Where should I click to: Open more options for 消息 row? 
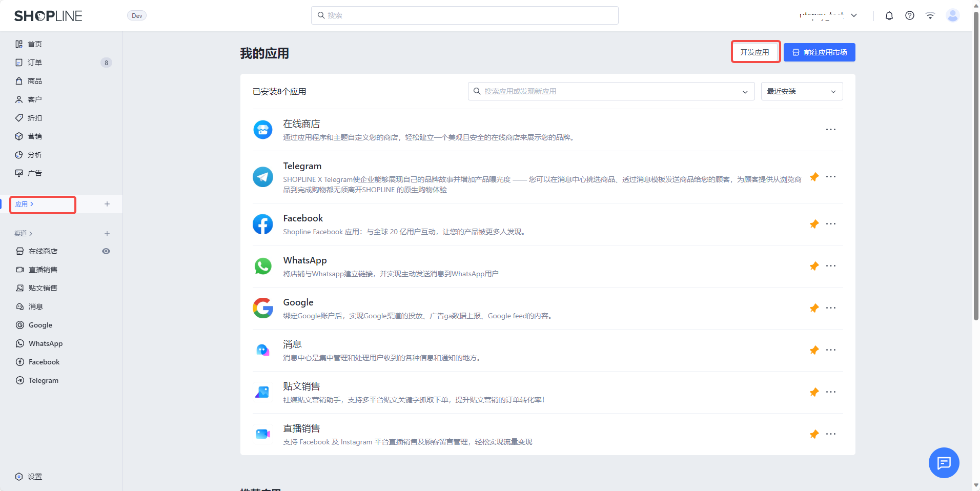click(x=831, y=350)
